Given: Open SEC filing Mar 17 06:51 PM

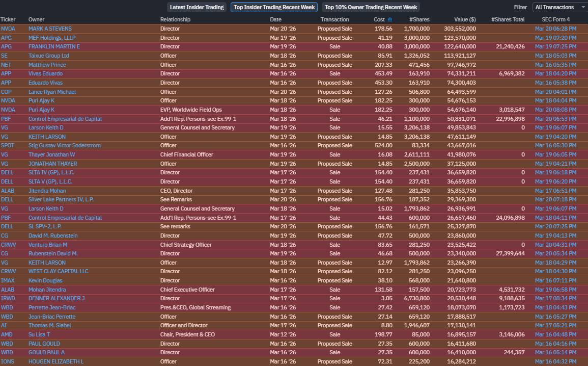Looking at the screenshot, I should pyautogui.click(x=556, y=191).
